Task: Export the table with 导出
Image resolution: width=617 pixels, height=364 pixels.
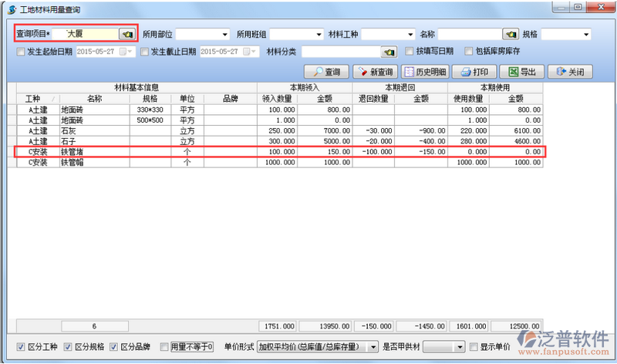Action: coord(521,72)
